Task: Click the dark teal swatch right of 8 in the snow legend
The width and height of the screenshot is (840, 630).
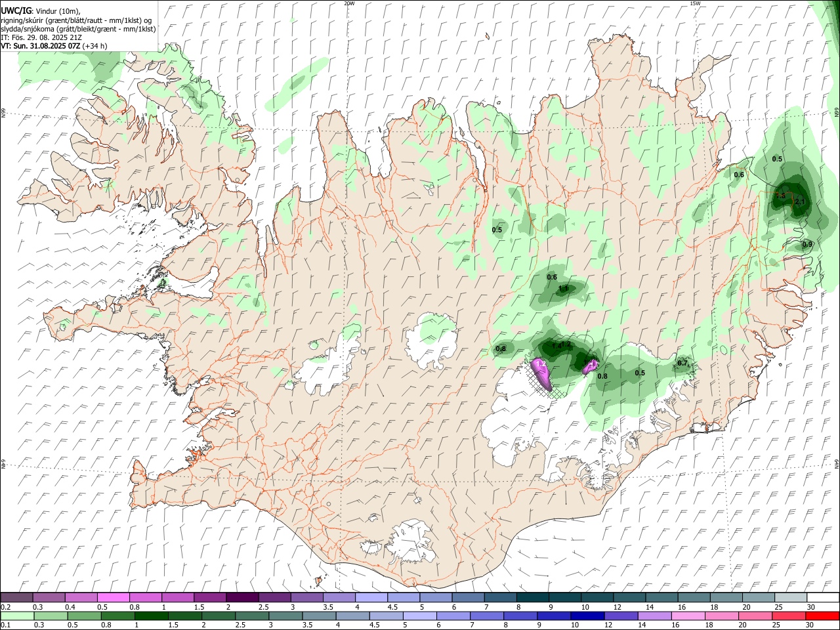Action: click(x=532, y=597)
